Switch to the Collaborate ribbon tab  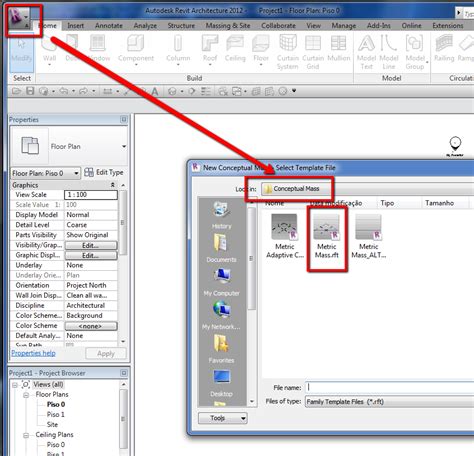click(278, 26)
